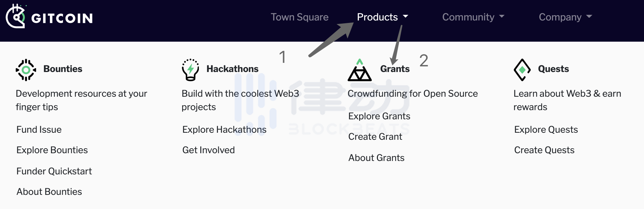Open Explore Grants link
The width and height of the screenshot is (644, 209).
[379, 116]
